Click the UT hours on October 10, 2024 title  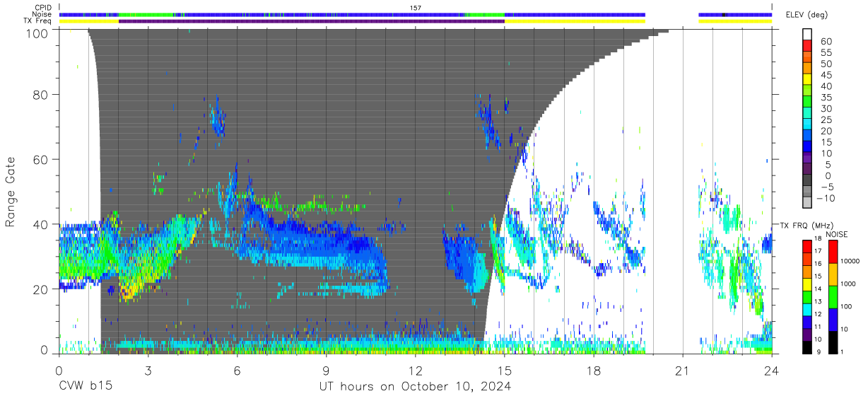click(x=415, y=386)
